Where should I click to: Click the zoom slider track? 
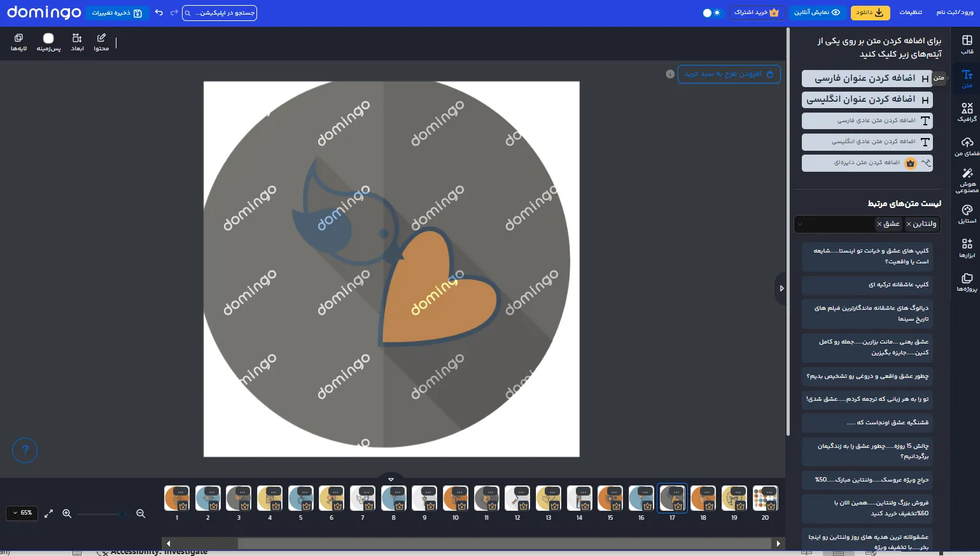tap(103, 514)
